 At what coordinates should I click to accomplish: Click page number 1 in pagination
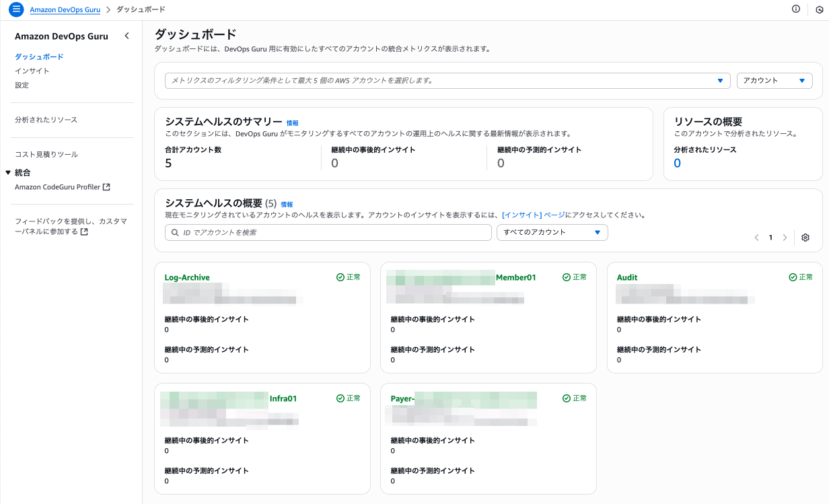pos(770,238)
